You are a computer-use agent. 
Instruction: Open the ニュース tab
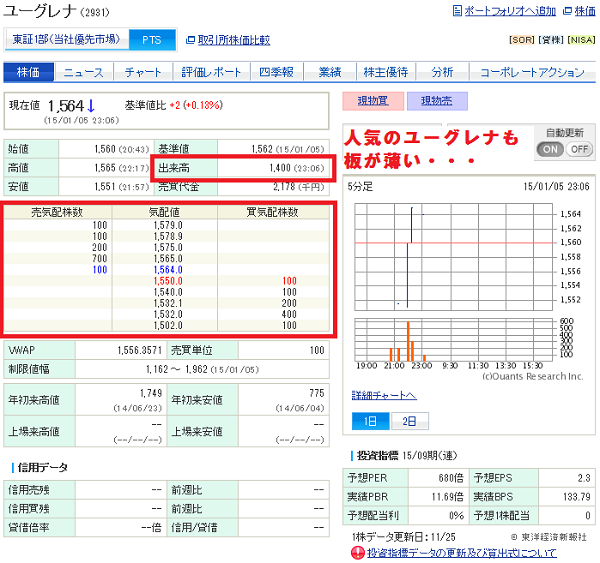point(84,72)
